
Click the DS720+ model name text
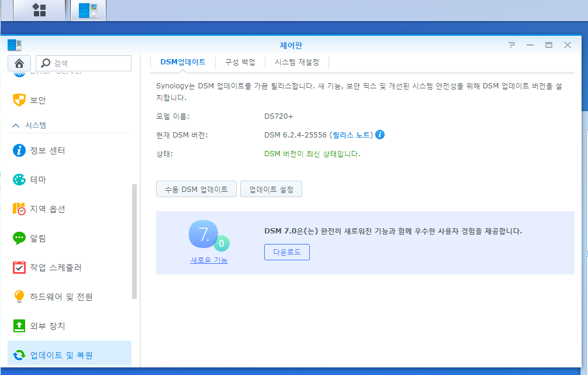coord(279,116)
